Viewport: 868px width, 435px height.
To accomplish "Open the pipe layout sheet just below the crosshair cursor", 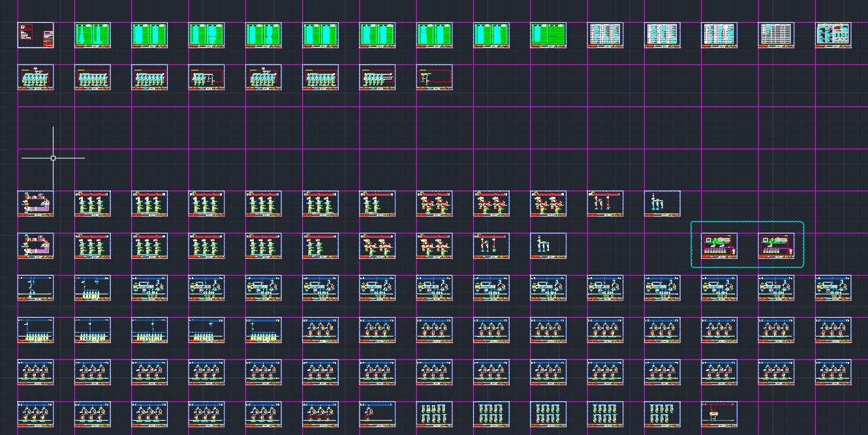I will [x=35, y=203].
